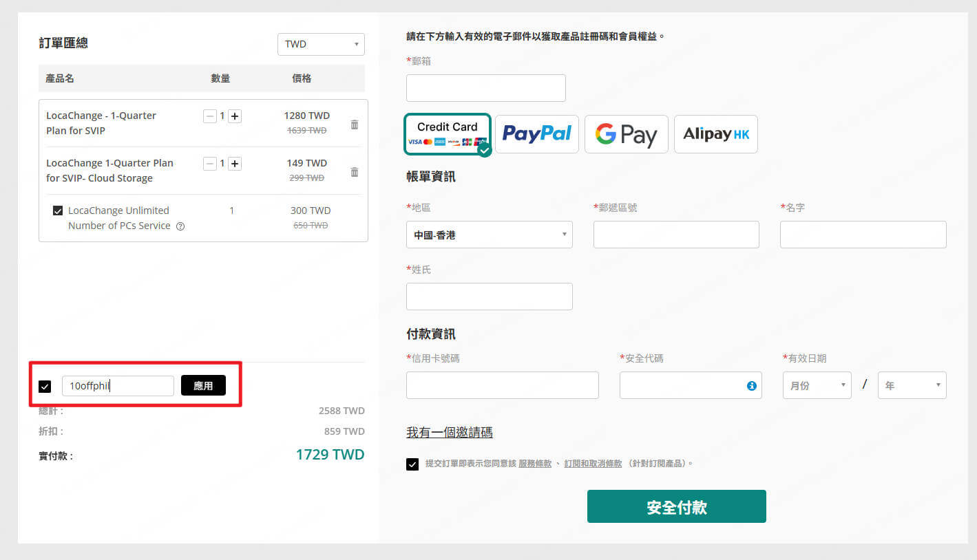
Task: Focus the 郵遞區號 postal code field
Action: (676, 235)
